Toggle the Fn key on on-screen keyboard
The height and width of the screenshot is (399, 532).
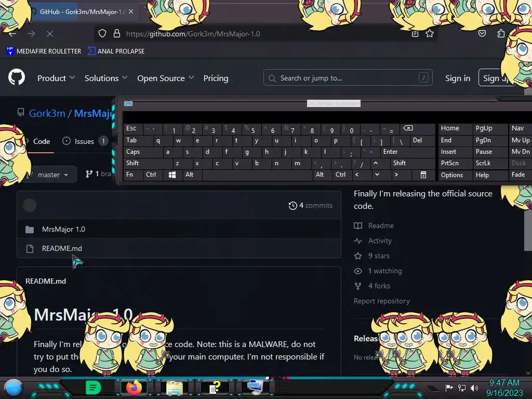tap(132, 175)
